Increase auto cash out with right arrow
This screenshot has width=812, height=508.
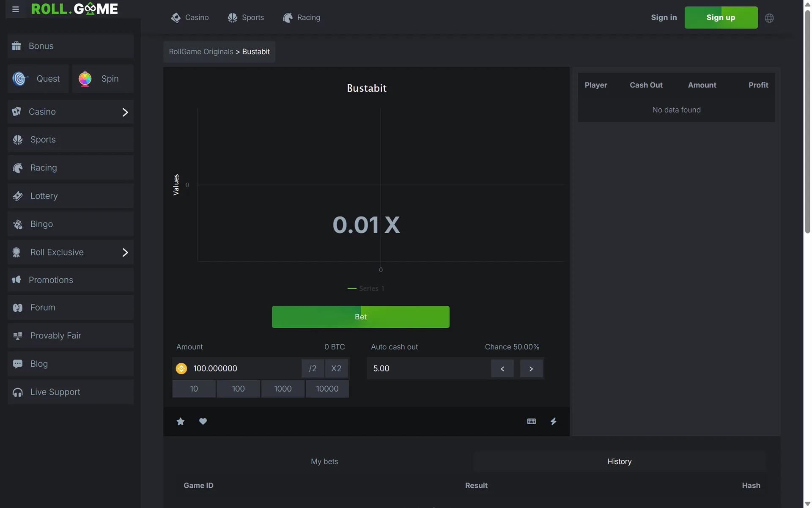[x=531, y=368]
